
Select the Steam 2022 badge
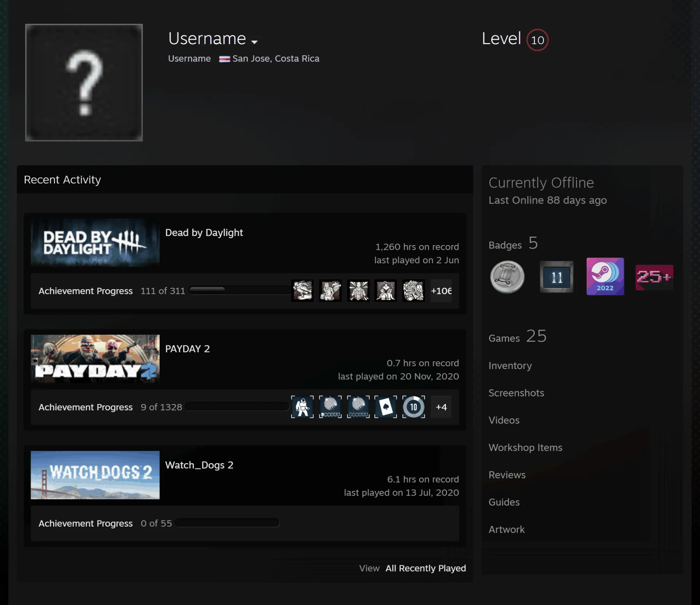pyautogui.click(x=605, y=276)
